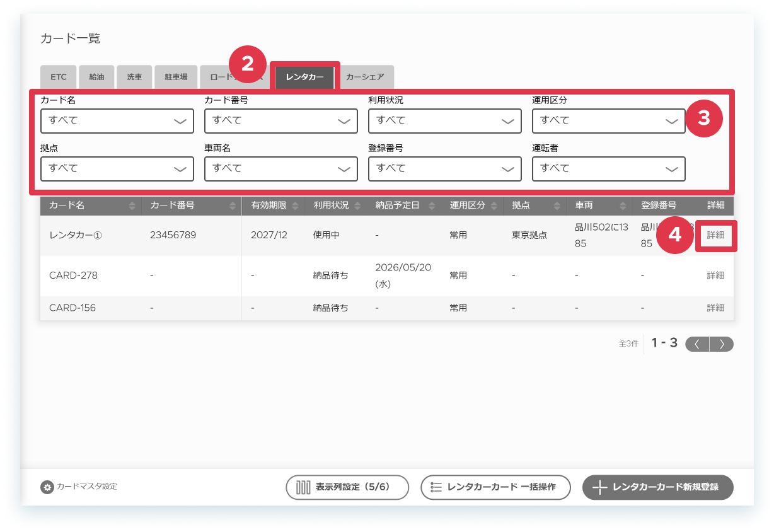
Task: Switch to the ETC tab
Action: pos(59,77)
